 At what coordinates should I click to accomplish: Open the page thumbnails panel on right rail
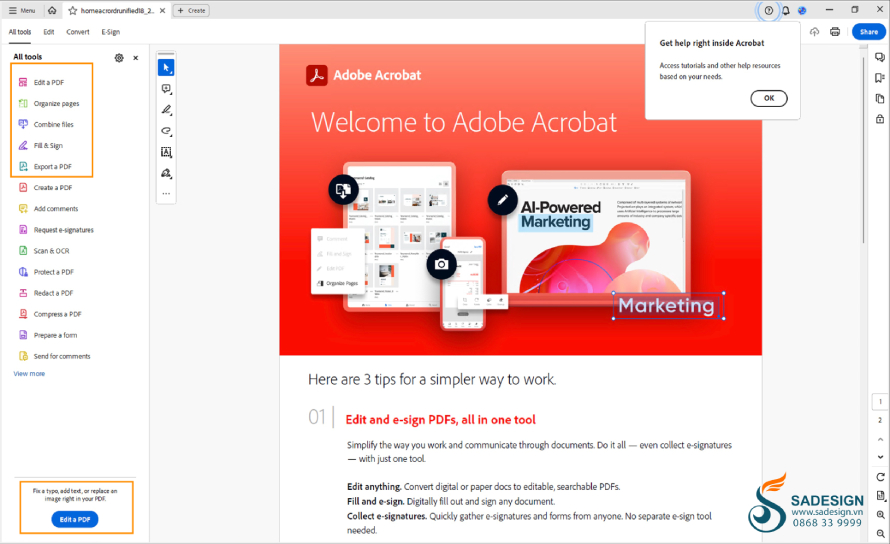880,98
